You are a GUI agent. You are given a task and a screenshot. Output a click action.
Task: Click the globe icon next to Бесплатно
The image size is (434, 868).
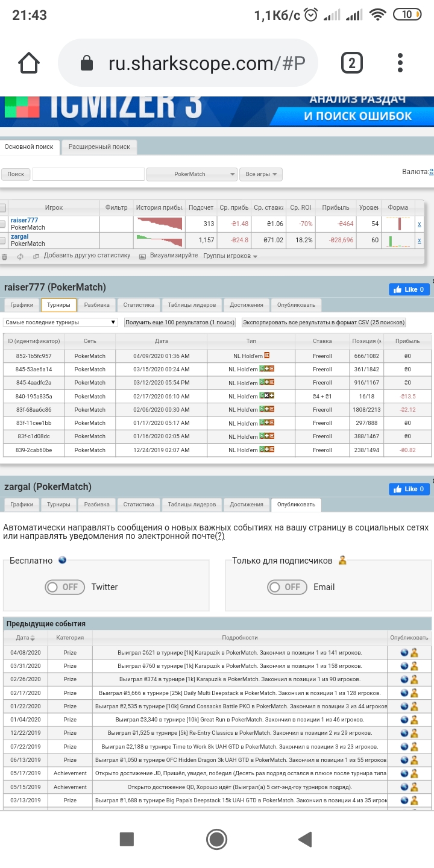(x=62, y=560)
